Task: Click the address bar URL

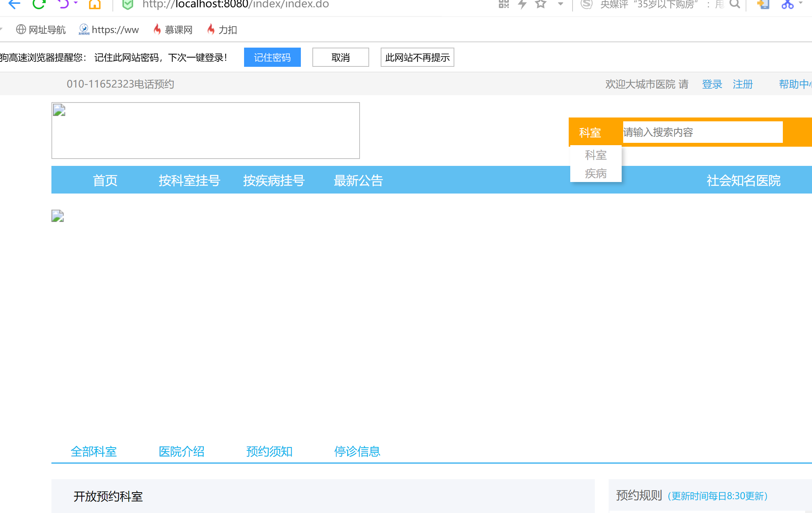Action: [236, 4]
